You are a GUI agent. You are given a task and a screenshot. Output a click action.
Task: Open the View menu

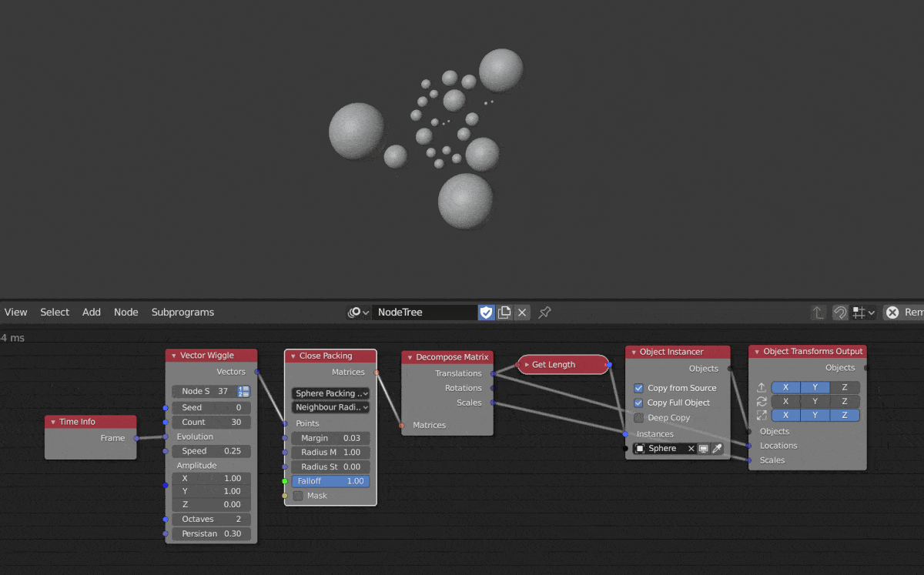coord(15,313)
